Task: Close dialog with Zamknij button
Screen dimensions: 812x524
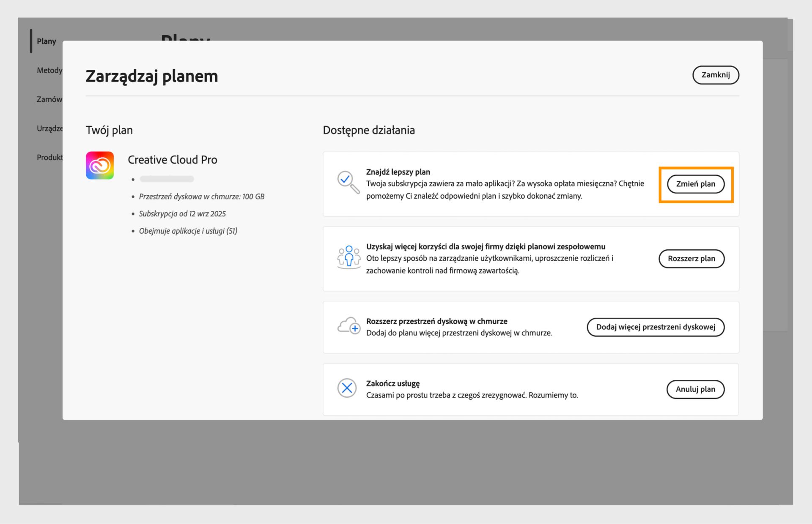Action: [x=715, y=75]
